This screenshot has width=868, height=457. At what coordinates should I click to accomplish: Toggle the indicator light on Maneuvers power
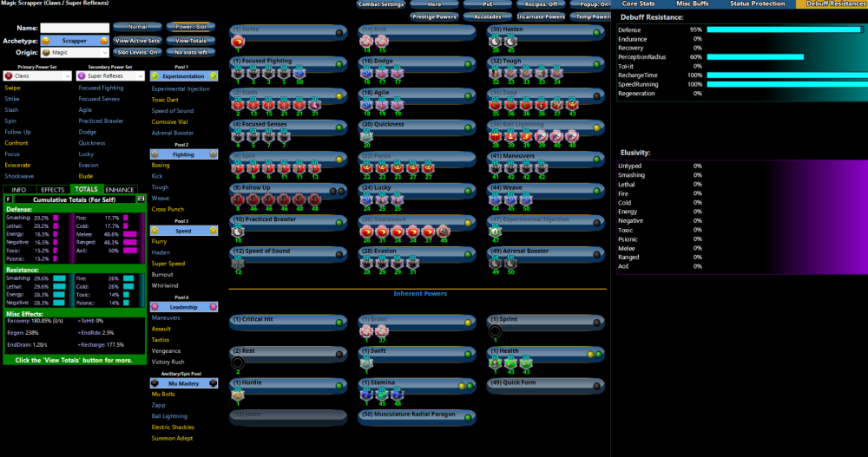point(595,158)
